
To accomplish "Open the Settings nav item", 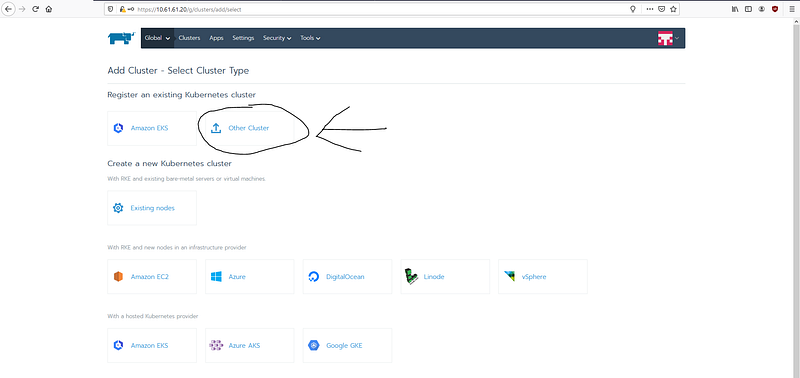I will (243, 38).
